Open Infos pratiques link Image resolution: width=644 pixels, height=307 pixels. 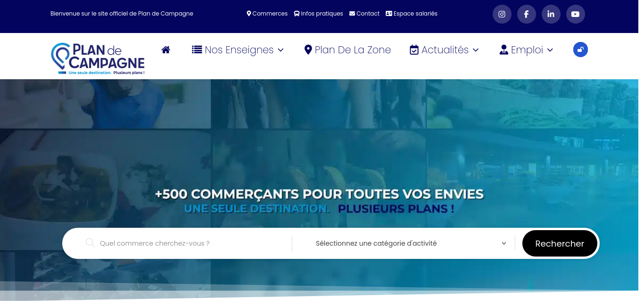point(319,14)
